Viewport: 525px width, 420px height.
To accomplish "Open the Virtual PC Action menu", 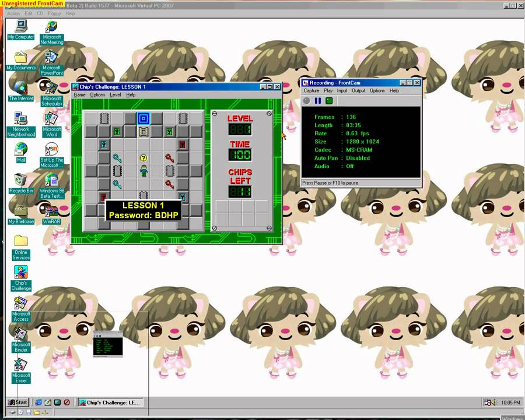I will (x=13, y=13).
